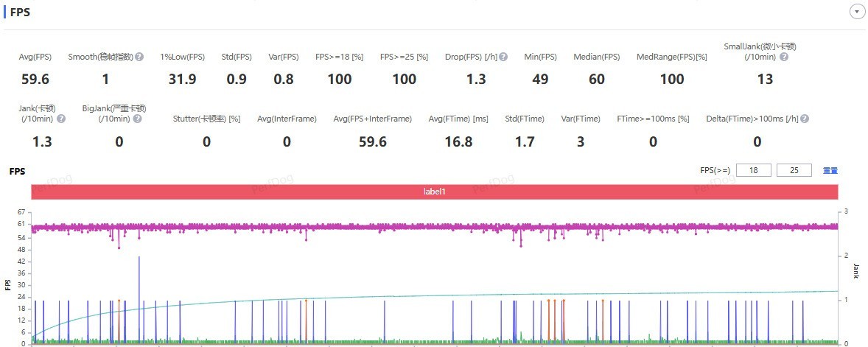This screenshot has height=347, width=868.
Task: Click help icon beside Drop(FPS) [/h]
Action: click(503, 57)
